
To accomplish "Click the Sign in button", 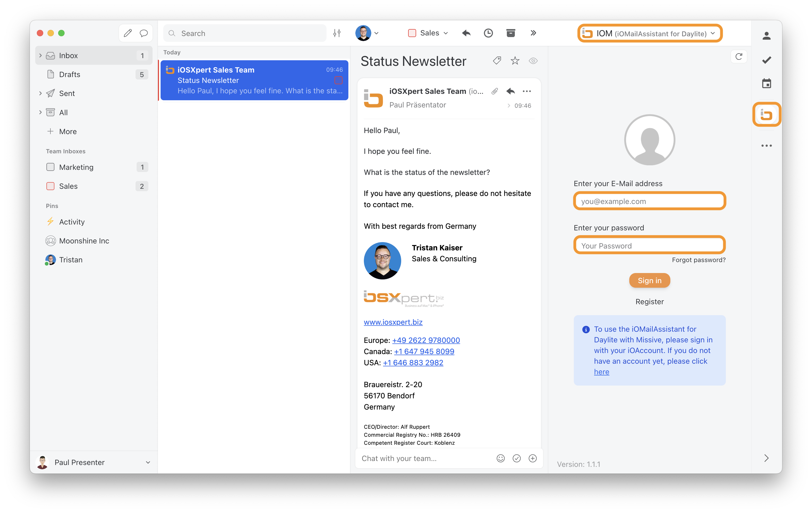I will 650,280.
